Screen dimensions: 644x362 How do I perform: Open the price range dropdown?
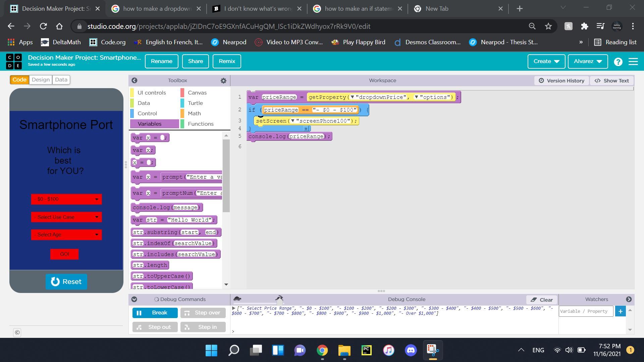(66, 199)
